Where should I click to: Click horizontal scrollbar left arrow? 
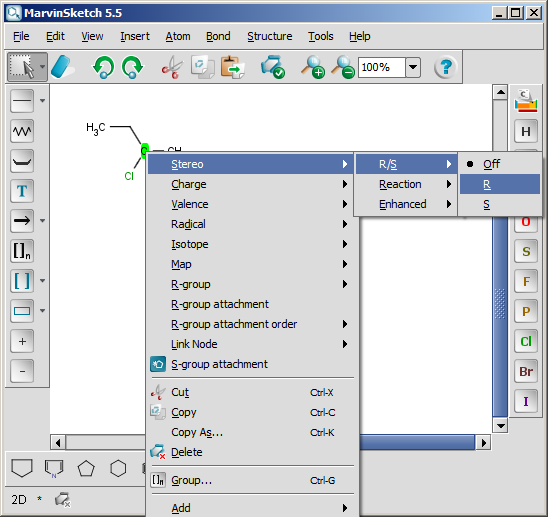pos(58,443)
